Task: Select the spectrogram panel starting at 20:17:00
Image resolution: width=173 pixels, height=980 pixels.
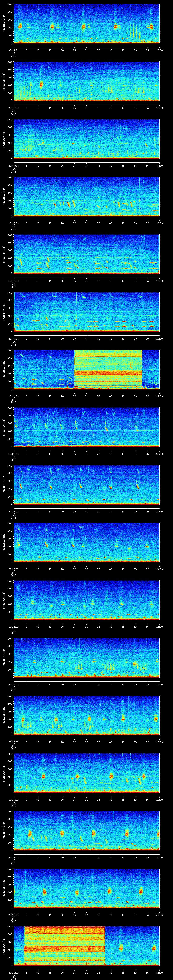Action: tap(87, 197)
